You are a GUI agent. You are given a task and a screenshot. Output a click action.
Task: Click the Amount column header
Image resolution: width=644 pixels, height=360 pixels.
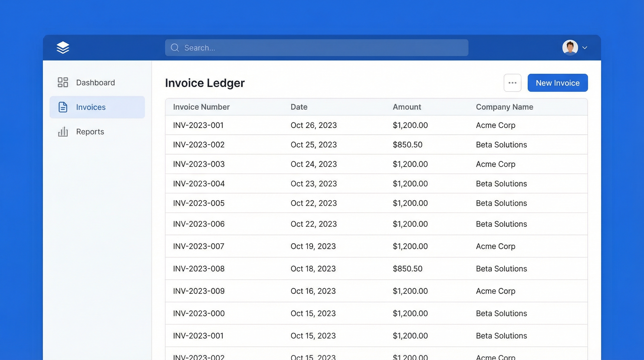[407, 107]
